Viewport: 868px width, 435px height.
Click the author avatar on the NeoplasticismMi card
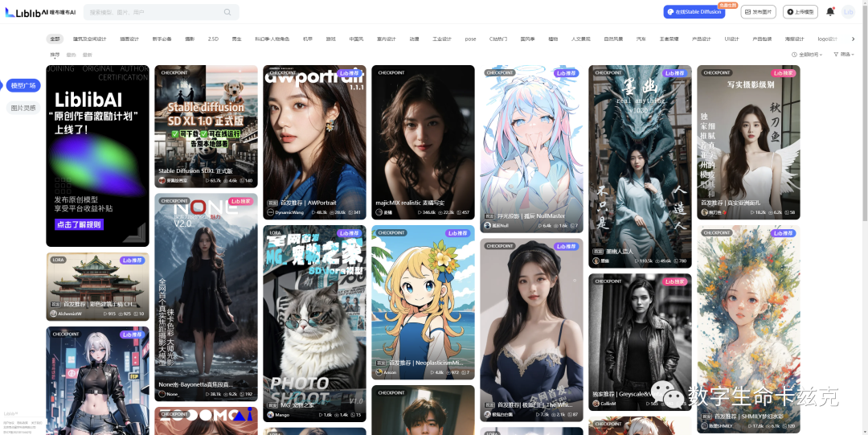tap(379, 372)
